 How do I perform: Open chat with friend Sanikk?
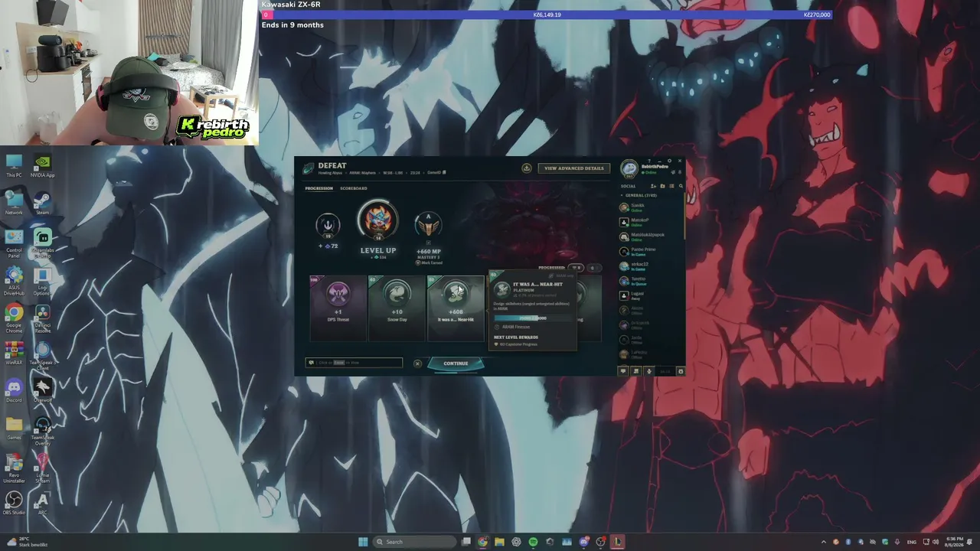coord(651,207)
